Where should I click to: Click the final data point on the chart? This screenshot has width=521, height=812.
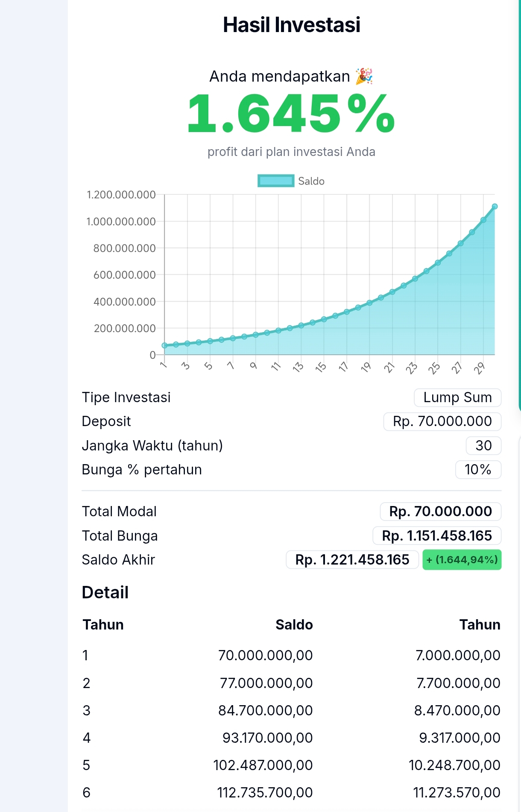point(495,206)
